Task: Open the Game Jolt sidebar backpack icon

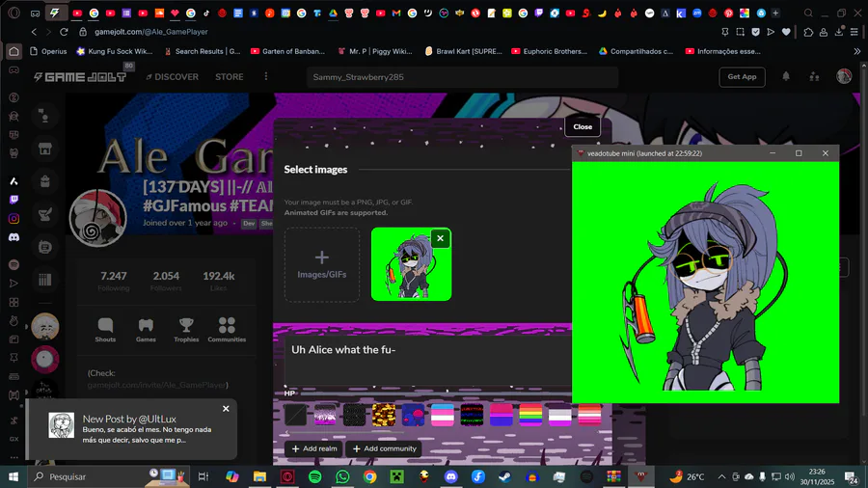Action: [44, 181]
